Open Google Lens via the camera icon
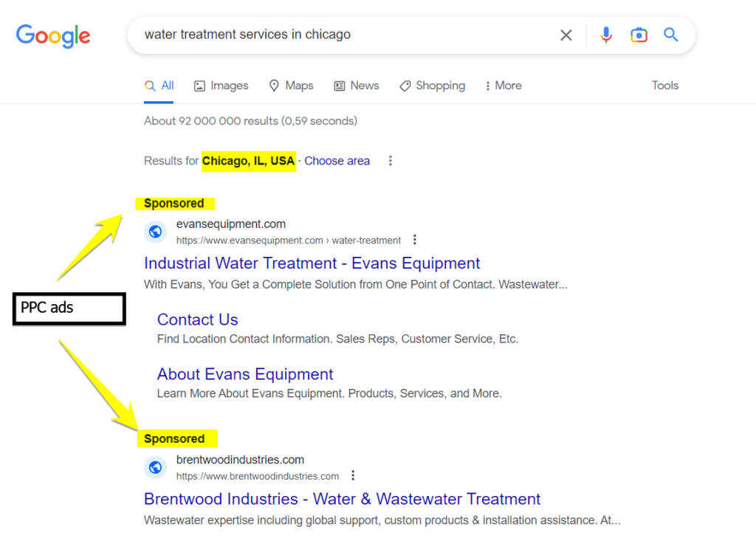The height and width of the screenshot is (538, 756). [639, 34]
